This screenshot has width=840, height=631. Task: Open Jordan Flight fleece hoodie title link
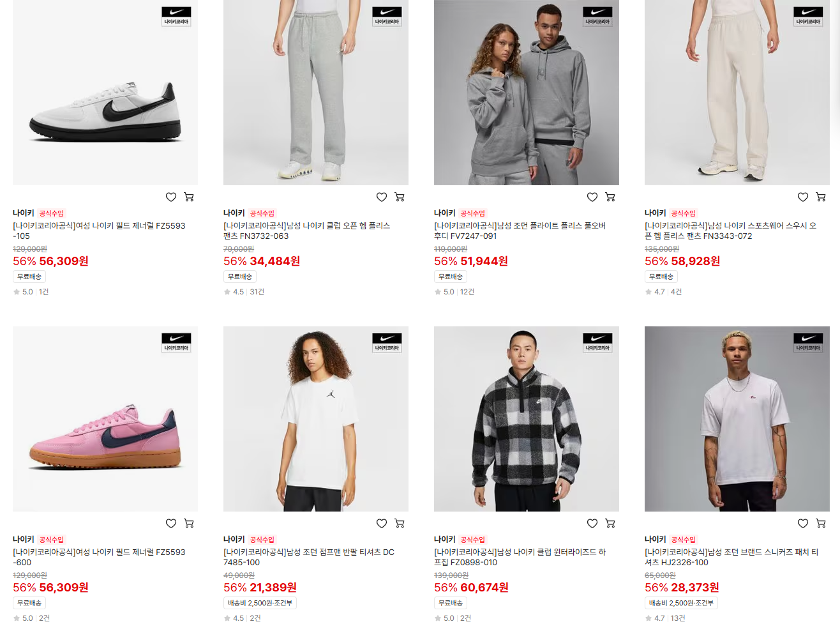520,231
